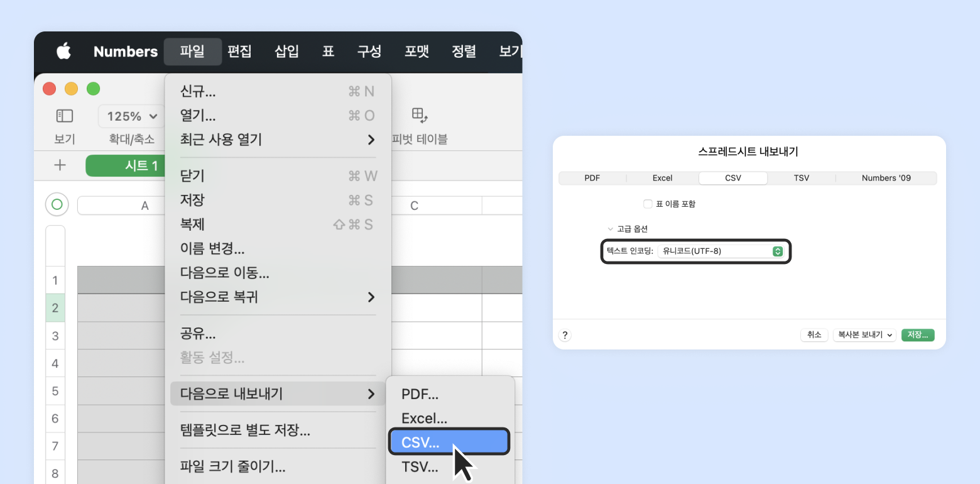Switch to the PDF export tab

(592, 178)
